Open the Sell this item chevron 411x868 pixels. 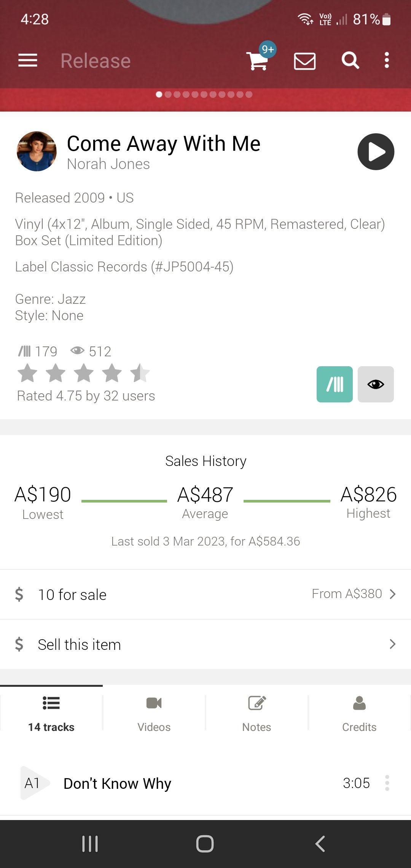[393, 644]
